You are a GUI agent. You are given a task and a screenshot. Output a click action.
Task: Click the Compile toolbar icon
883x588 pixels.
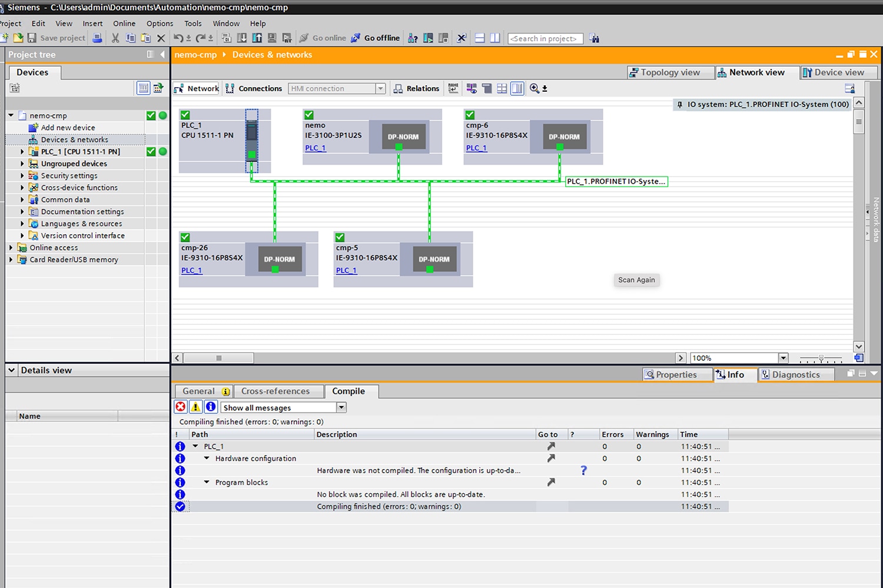(227, 38)
